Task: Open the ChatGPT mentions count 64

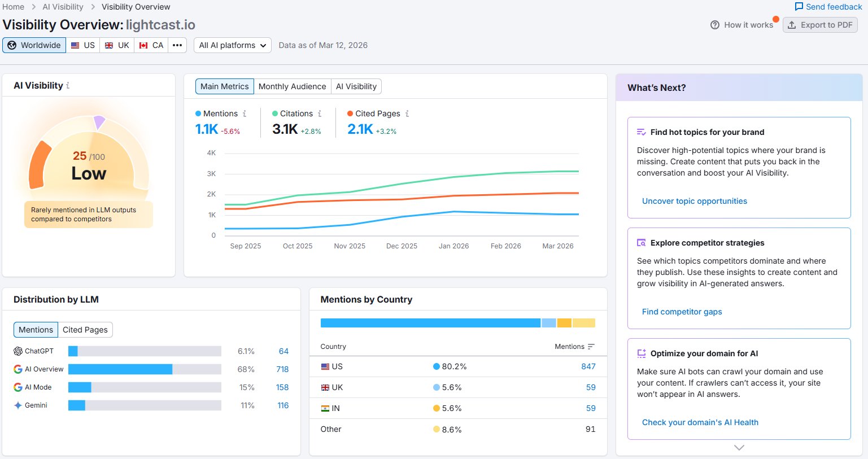Action: pyautogui.click(x=283, y=351)
